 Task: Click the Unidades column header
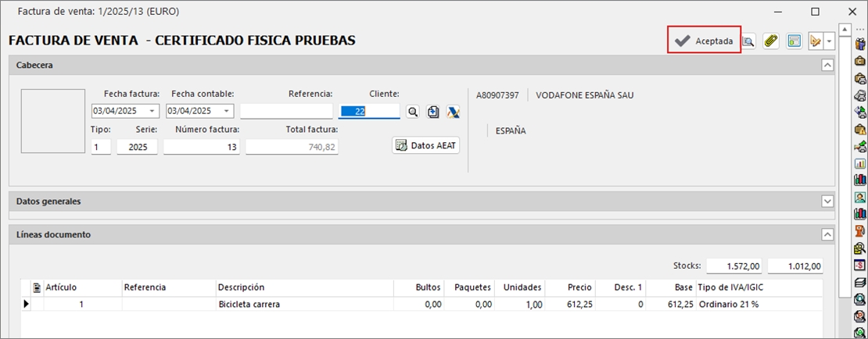point(520,287)
